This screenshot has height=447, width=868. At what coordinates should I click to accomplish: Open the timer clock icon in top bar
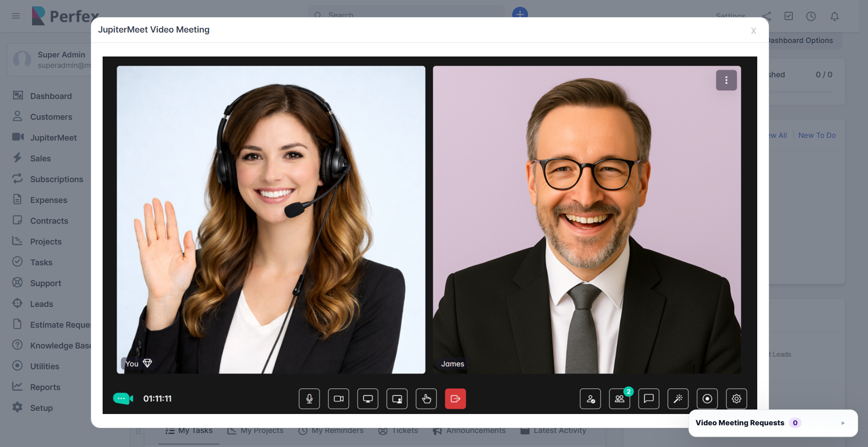pyautogui.click(x=811, y=16)
